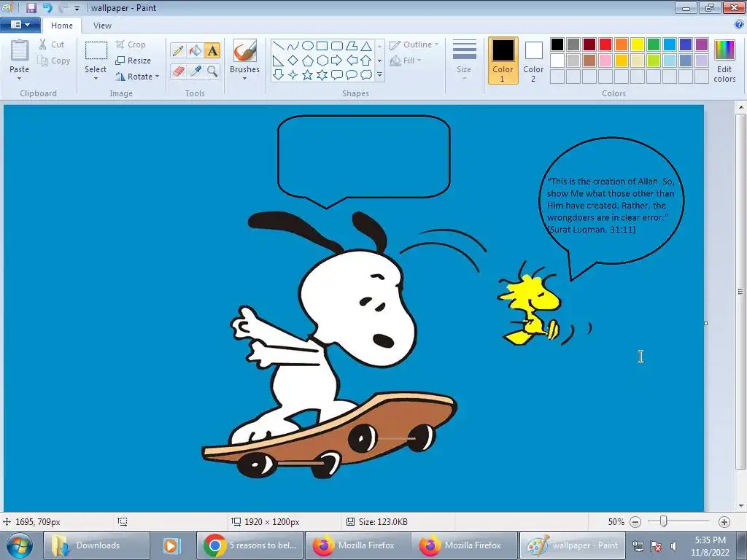Viewport: 747px width, 560px height.
Task: Choose the Five-point star shape
Action: coord(308,75)
